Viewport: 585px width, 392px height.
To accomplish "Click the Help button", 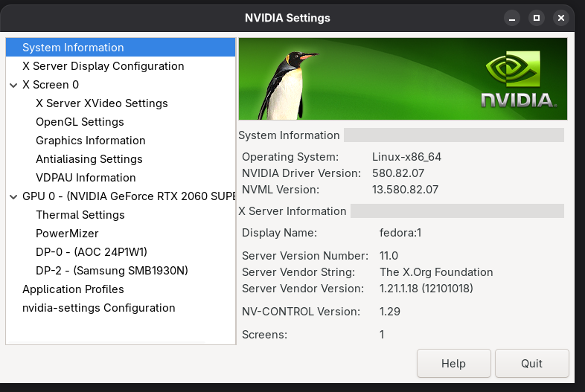I will 454,363.
